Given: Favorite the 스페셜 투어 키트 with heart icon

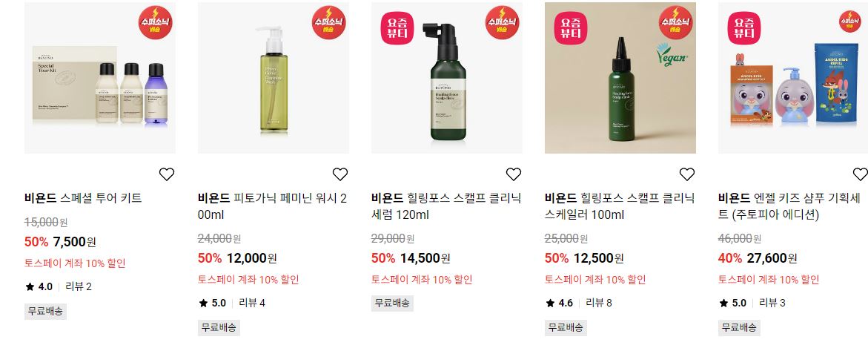Looking at the screenshot, I should coord(167,174).
